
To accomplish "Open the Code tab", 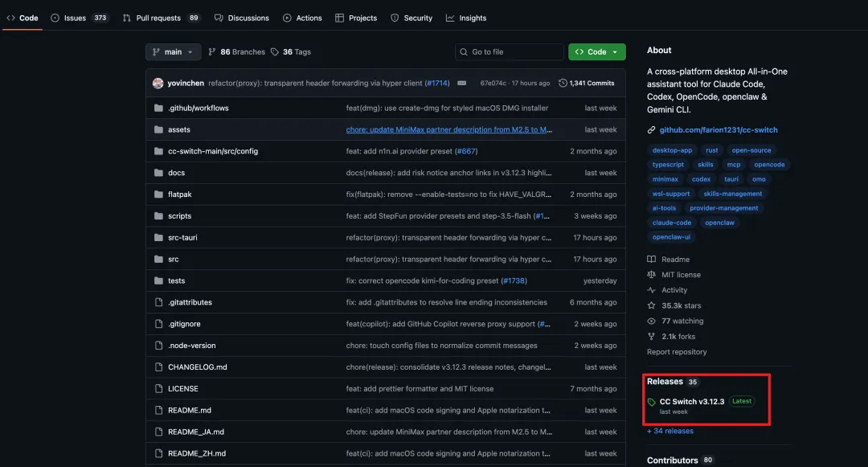I will tap(23, 18).
